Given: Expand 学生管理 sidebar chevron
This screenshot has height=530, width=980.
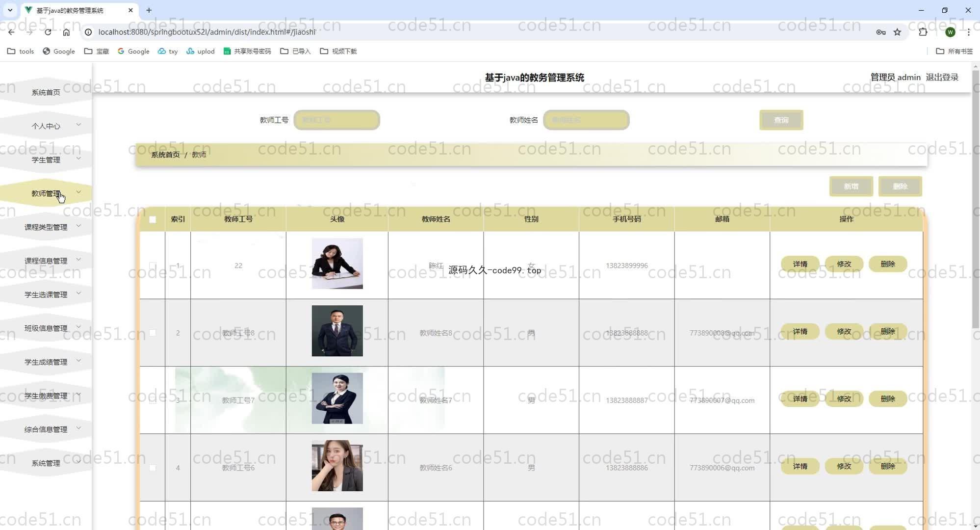Looking at the screenshot, I should click(x=78, y=159).
